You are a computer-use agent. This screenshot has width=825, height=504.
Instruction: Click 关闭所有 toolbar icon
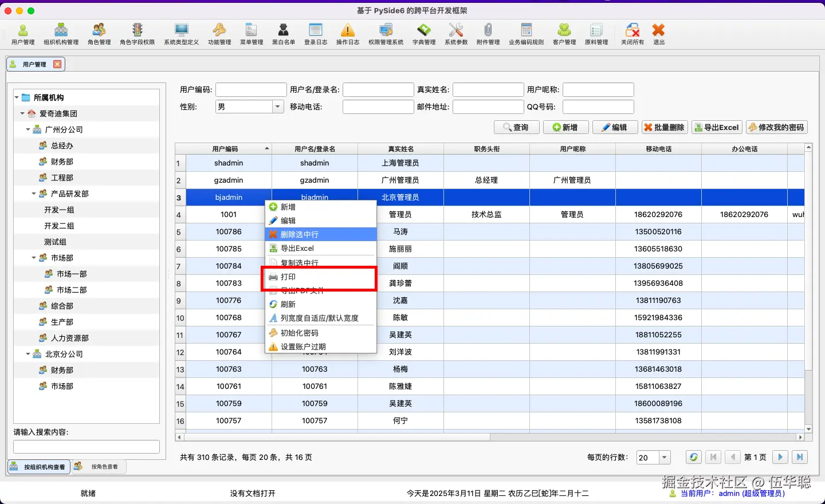tap(632, 34)
